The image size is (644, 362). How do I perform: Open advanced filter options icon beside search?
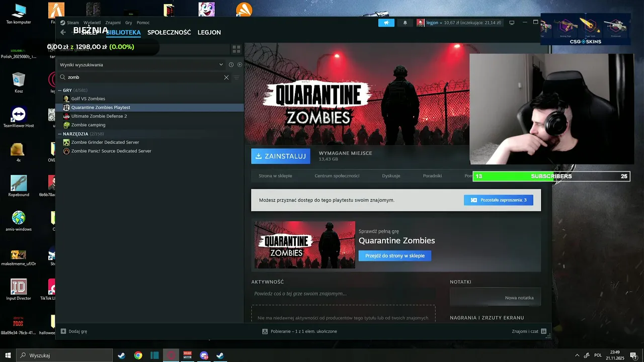tap(236, 77)
